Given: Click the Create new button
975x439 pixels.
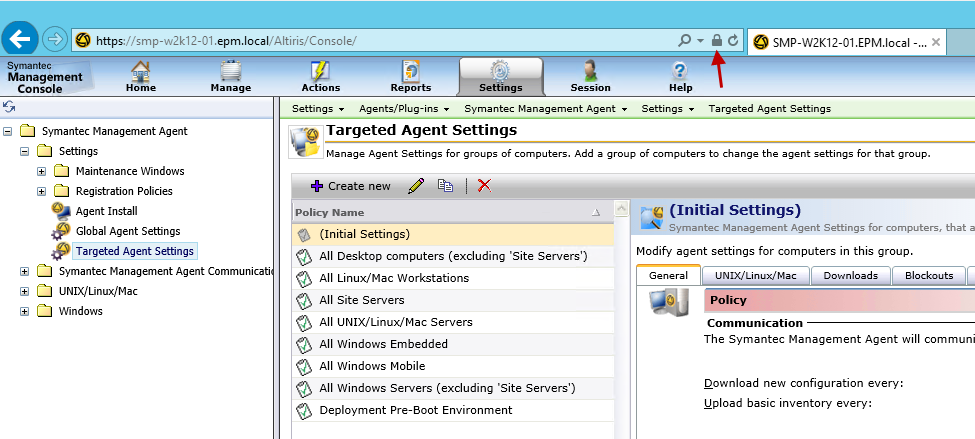Looking at the screenshot, I should click(351, 186).
